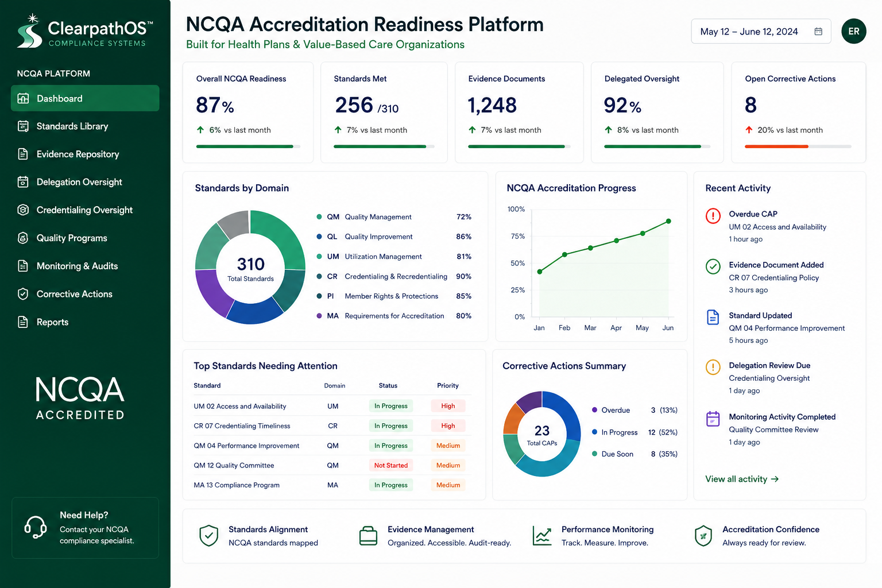Click QM 04 Performance Improvement table row

coord(332,446)
